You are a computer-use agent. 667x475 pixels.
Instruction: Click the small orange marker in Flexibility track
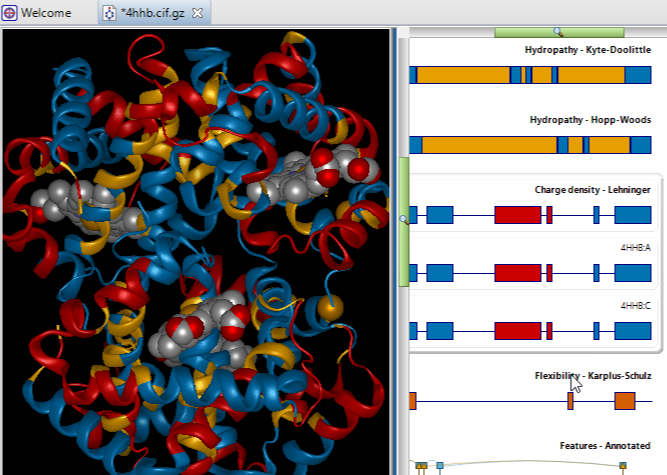coord(570,401)
